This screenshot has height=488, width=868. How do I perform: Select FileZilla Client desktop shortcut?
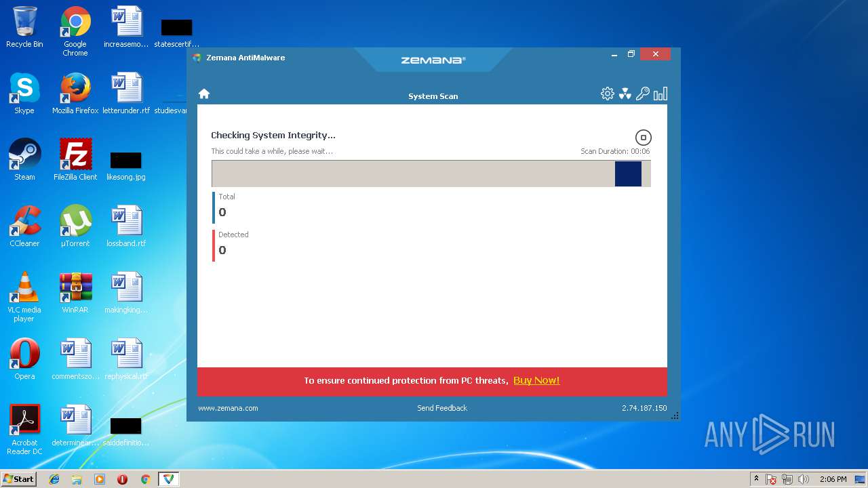75,160
